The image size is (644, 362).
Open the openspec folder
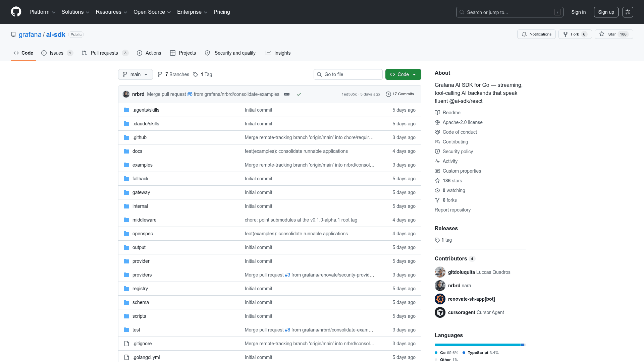[x=143, y=234]
